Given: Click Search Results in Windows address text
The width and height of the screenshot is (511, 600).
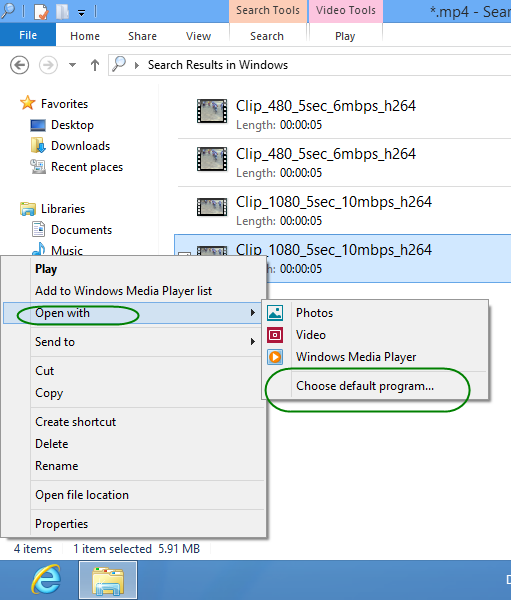Looking at the screenshot, I should point(218,65).
